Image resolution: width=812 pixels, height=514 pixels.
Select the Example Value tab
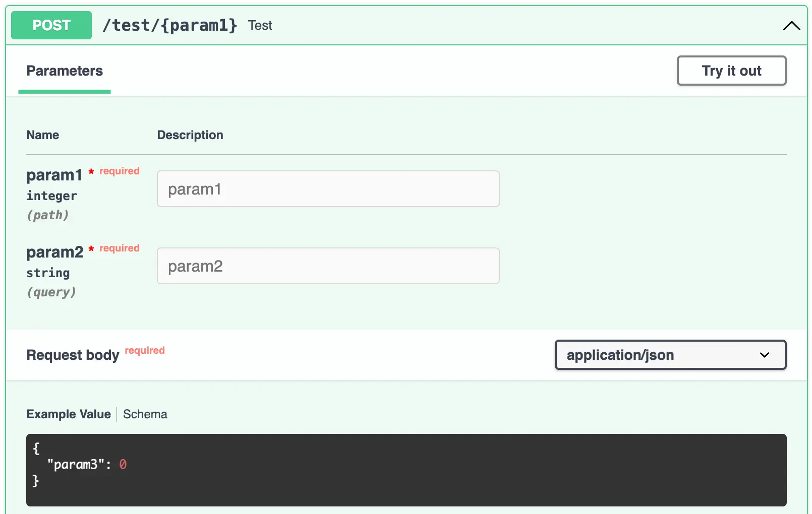pyautogui.click(x=68, y=414)
